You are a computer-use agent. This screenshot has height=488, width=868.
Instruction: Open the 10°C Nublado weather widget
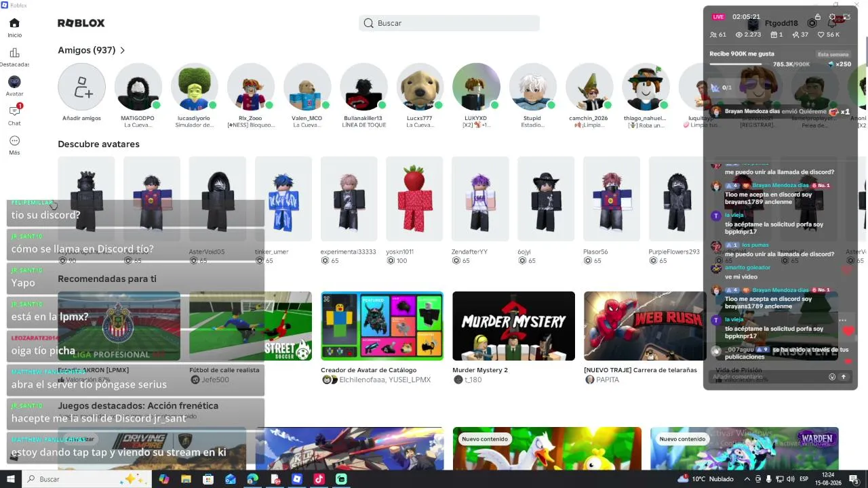pyautogui.click(x=705, y=479)
